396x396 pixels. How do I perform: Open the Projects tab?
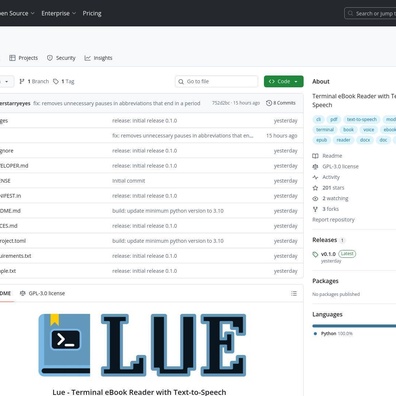tap(23, 58)
